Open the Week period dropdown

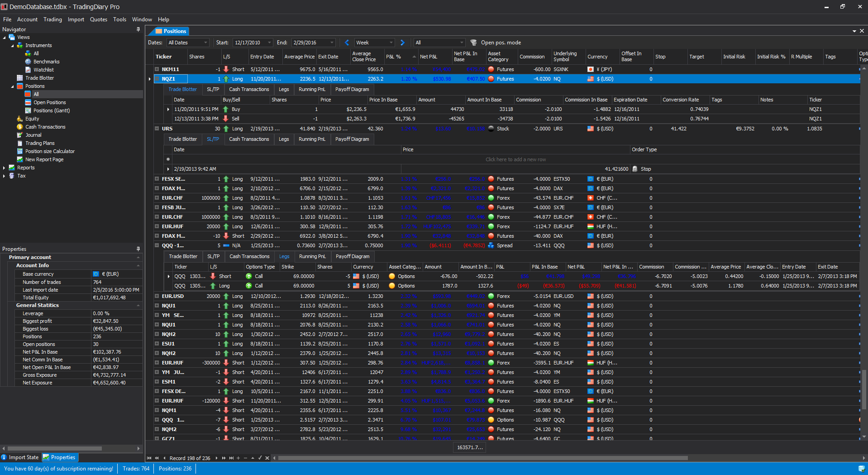coord(391,43)
